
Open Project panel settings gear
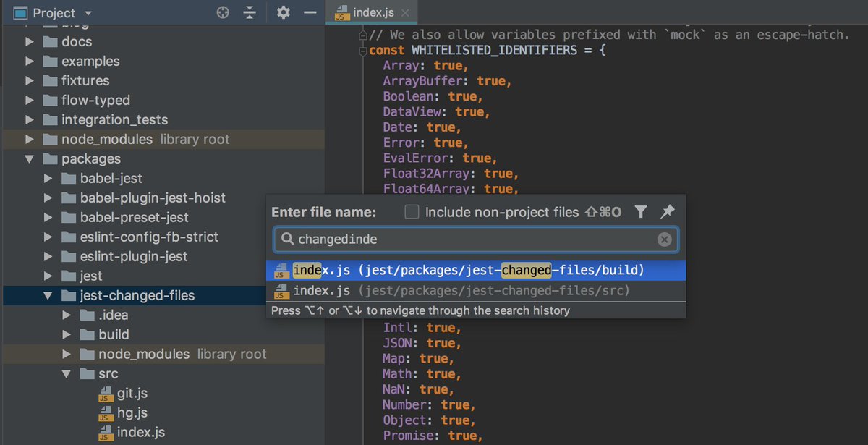[x=283, y=13]
